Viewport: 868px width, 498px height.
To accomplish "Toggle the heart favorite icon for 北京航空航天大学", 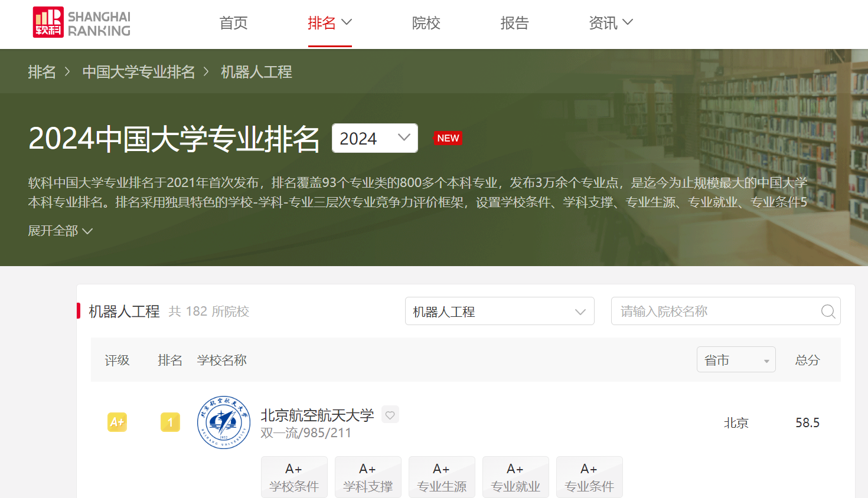I will (x=390, y=415).
